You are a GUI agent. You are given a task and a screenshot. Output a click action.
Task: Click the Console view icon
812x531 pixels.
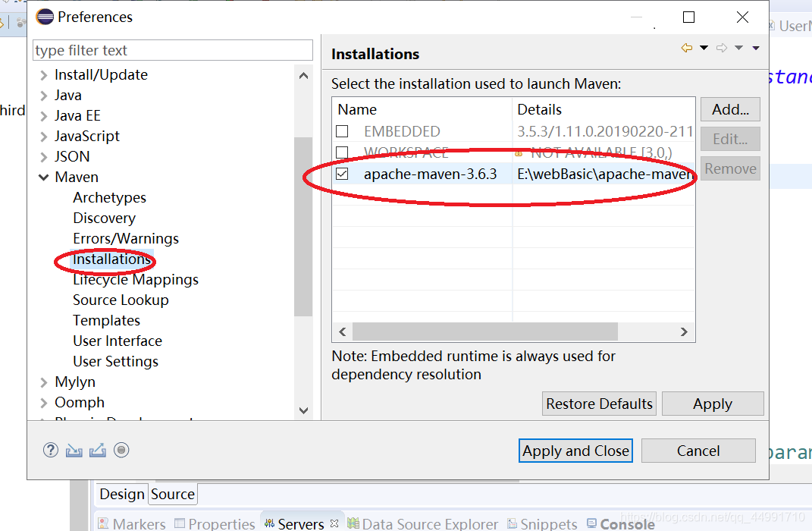(x=592, y=523)
